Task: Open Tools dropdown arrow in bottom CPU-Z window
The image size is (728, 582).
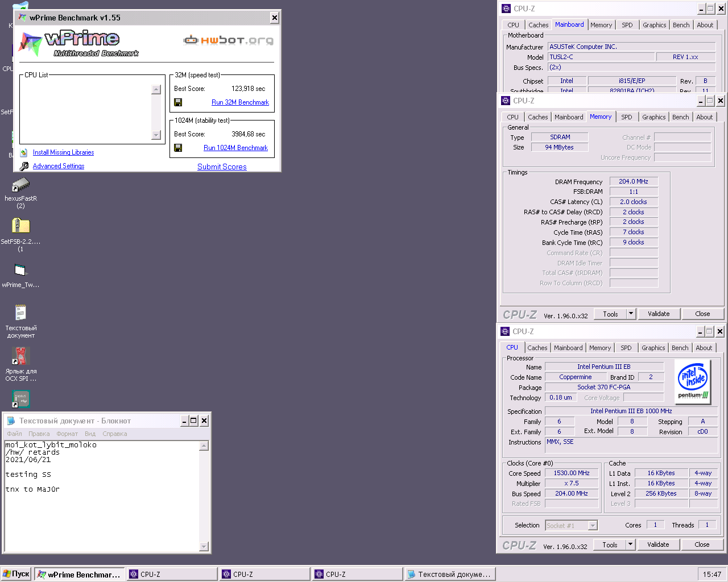Action: pyautogui.click(x=630, y=544)
